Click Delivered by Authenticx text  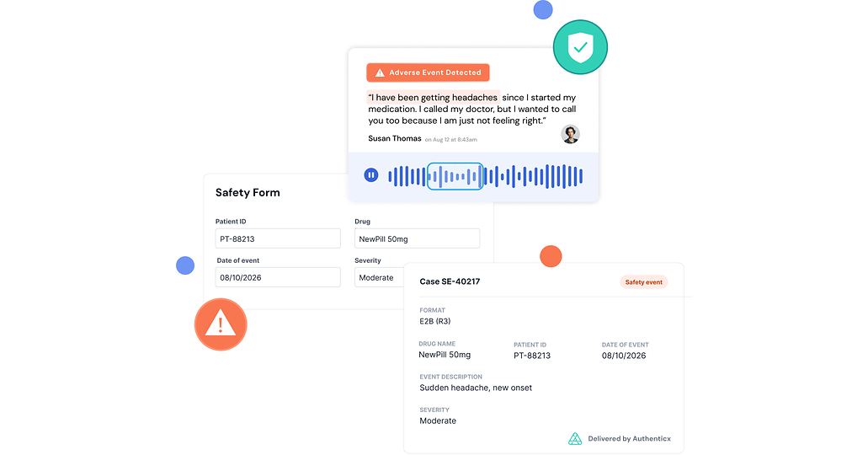click(x=630, y=439)
